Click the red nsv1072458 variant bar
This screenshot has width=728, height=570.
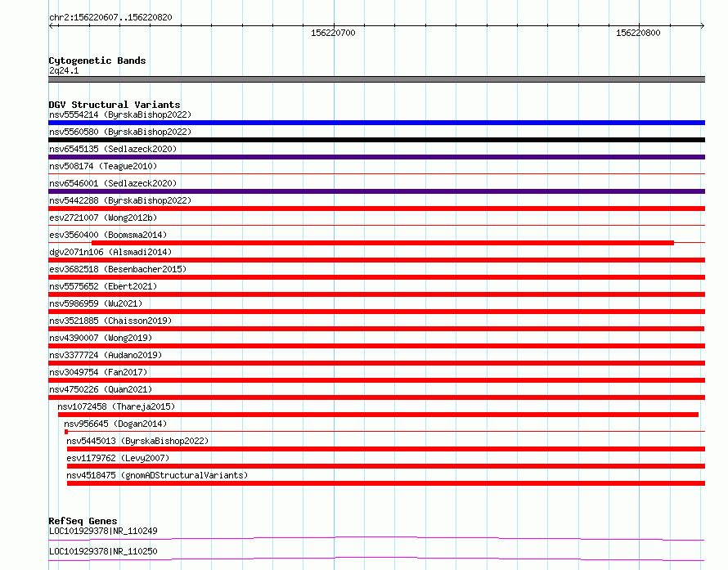point(378,415)
